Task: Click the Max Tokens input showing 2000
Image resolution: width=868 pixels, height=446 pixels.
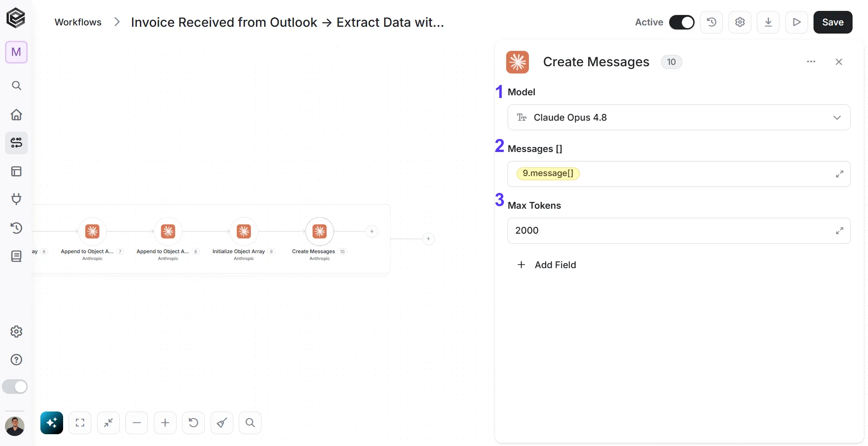Action: click(x=679, y=231)
